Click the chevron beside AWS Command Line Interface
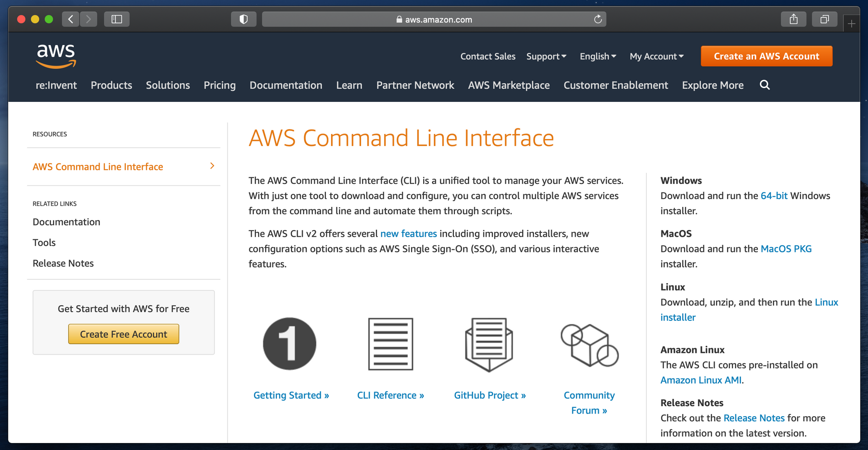Image resolution: width=868 pixels, height=450 pixels. tap(212, 166)
